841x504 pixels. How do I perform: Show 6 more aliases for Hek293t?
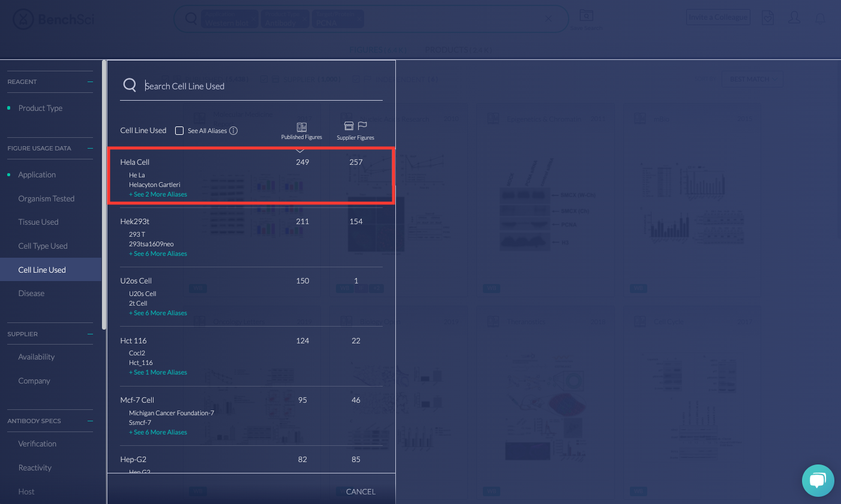(x=160, y=254)
